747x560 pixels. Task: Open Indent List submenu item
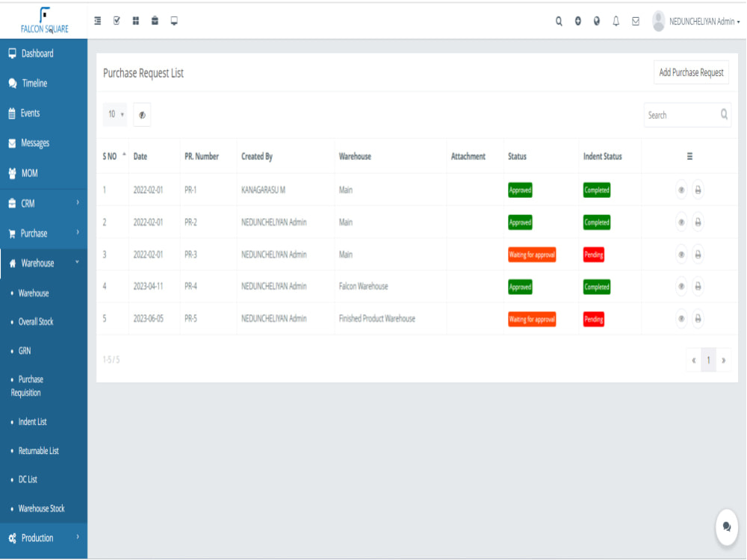(32, 422)
